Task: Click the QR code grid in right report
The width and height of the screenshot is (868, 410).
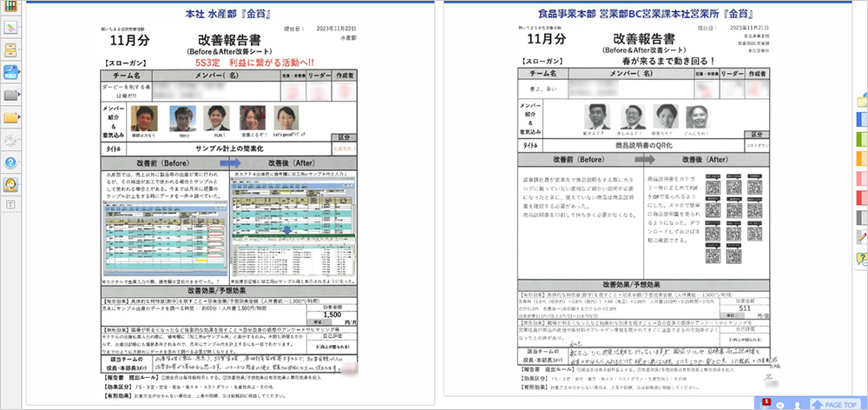Action: (733, 219)
